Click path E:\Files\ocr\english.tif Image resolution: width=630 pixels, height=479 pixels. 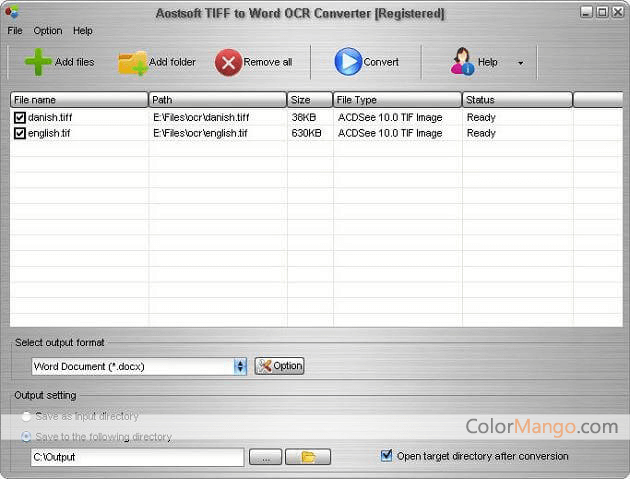tap(200, 133)
